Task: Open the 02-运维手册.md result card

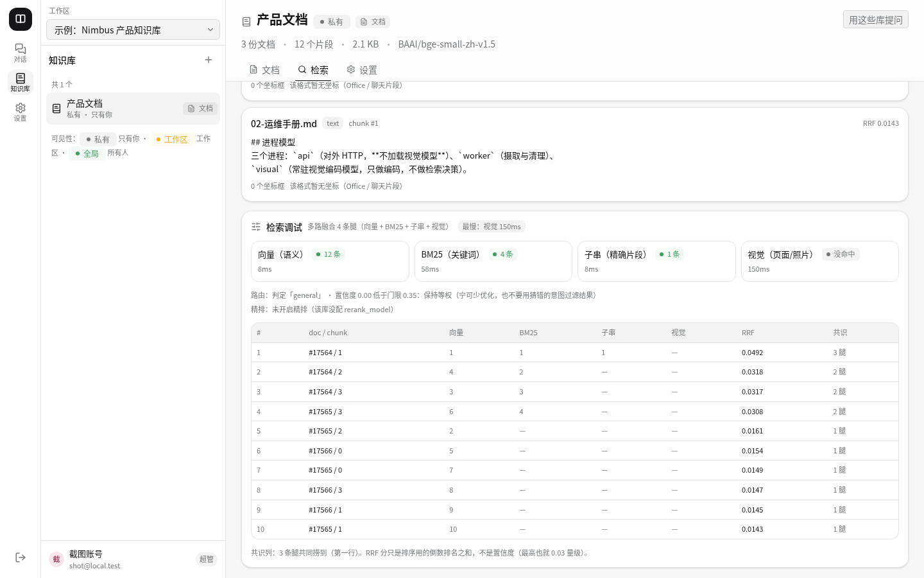Action: [575, 154]
